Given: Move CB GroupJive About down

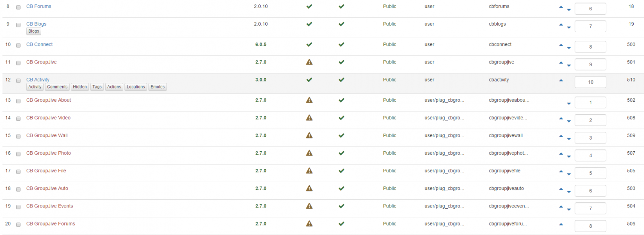Looking at the screenshot, I should click(569, 104).
